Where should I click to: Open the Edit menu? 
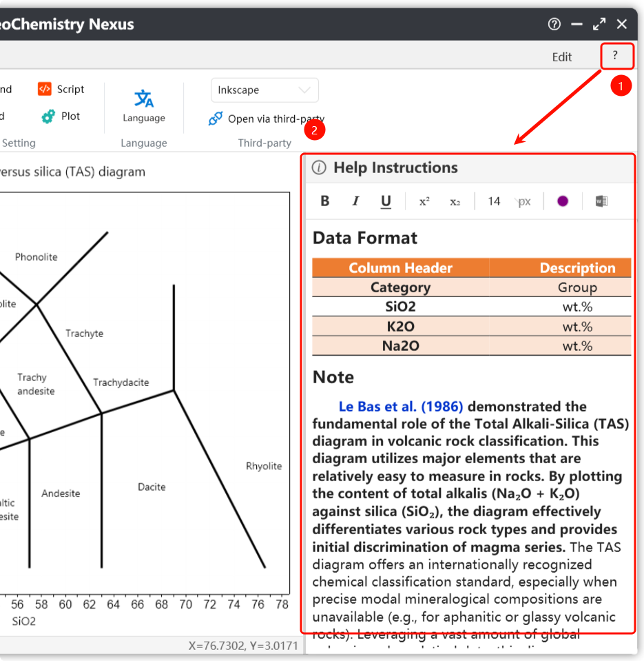[x=562, y=57]
